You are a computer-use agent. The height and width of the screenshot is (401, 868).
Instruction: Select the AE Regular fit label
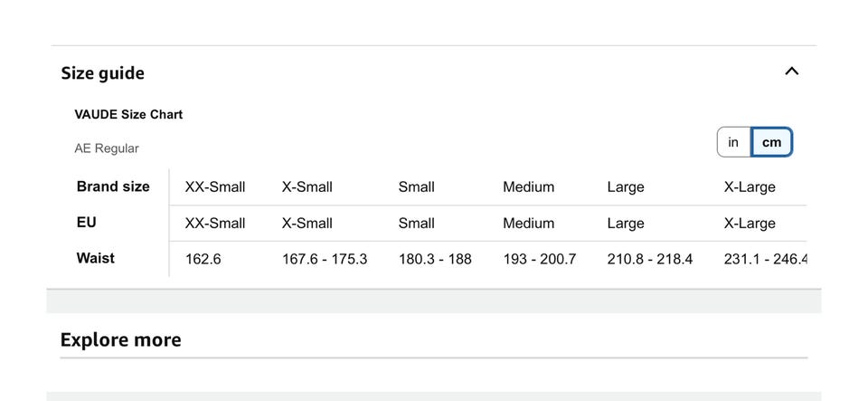107,148
